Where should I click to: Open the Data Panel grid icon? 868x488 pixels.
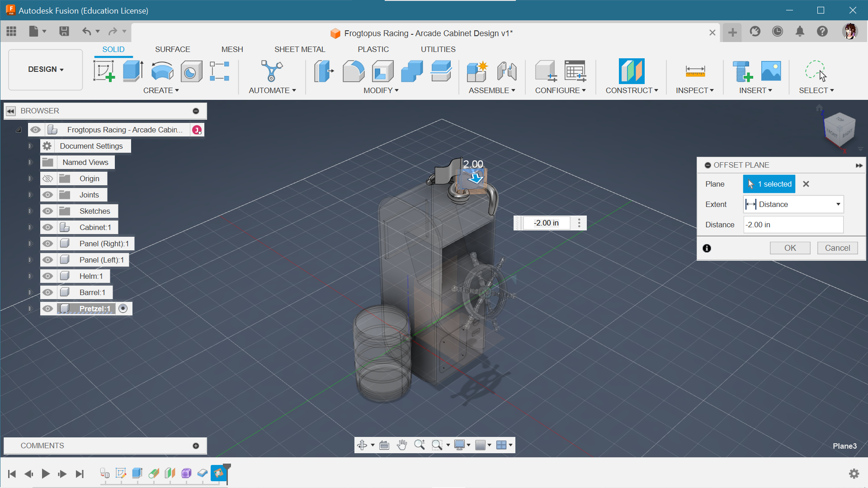11,31
